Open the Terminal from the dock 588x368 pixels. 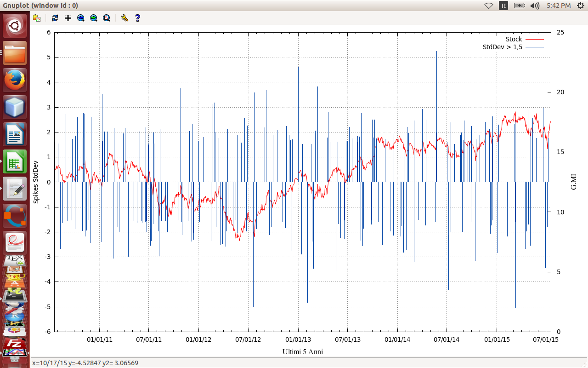[15, 297]
